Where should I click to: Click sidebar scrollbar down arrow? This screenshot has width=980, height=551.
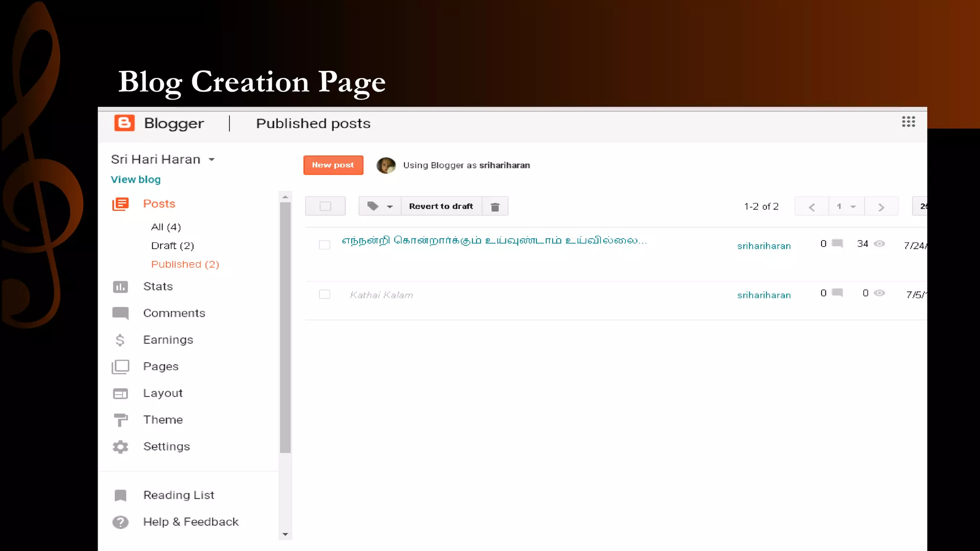[x=285, y=534]
